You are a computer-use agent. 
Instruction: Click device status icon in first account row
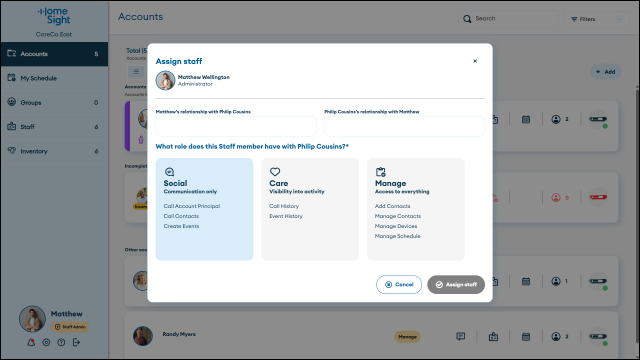coord(598,120)
